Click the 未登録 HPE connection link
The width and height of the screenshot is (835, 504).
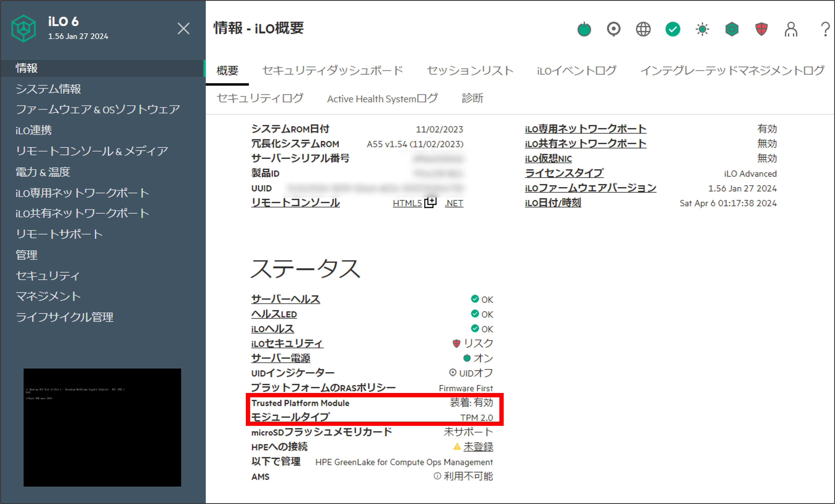(478, 447)
